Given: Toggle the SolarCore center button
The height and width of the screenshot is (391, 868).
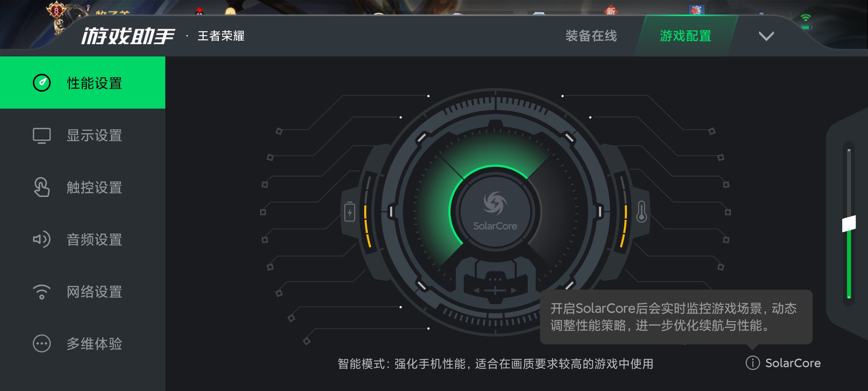Looking at the screenshot, I should click(x=495, y=212).
